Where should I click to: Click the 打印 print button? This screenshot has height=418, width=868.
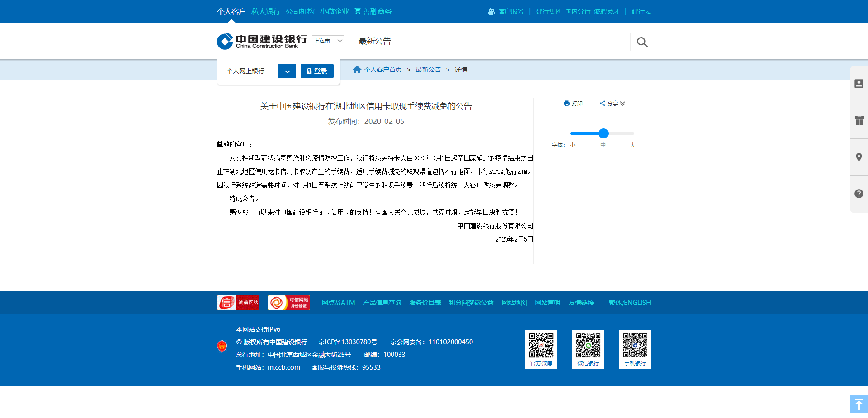[x=573, y=104]
